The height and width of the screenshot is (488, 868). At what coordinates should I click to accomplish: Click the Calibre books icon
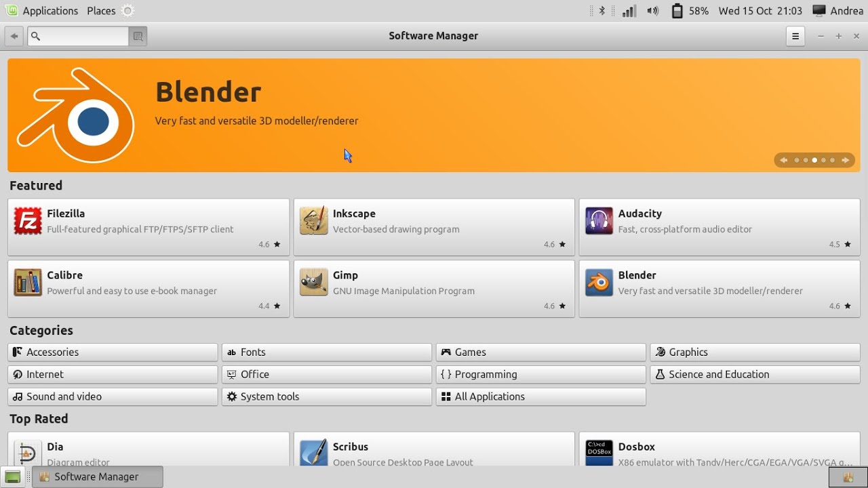coord(28,283)
